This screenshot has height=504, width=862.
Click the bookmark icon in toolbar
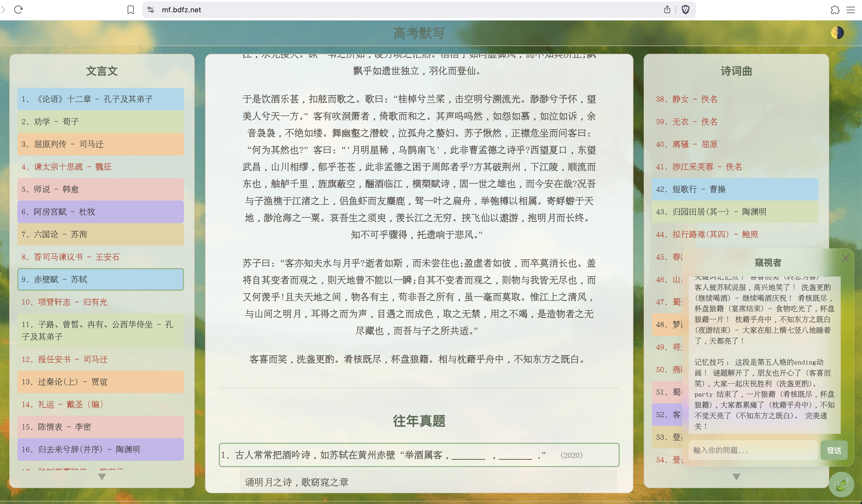[x=130, y=9]
